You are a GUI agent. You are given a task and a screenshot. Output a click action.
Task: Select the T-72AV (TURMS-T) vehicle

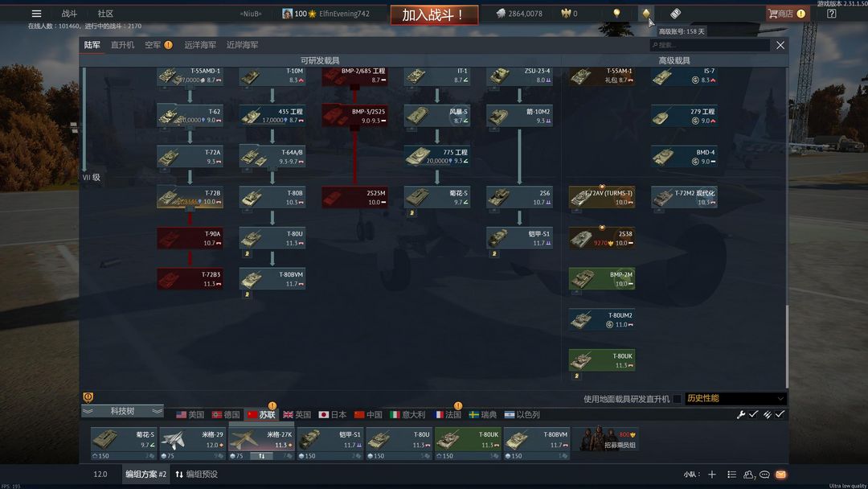pyautogui.click(x=602, y=197)
